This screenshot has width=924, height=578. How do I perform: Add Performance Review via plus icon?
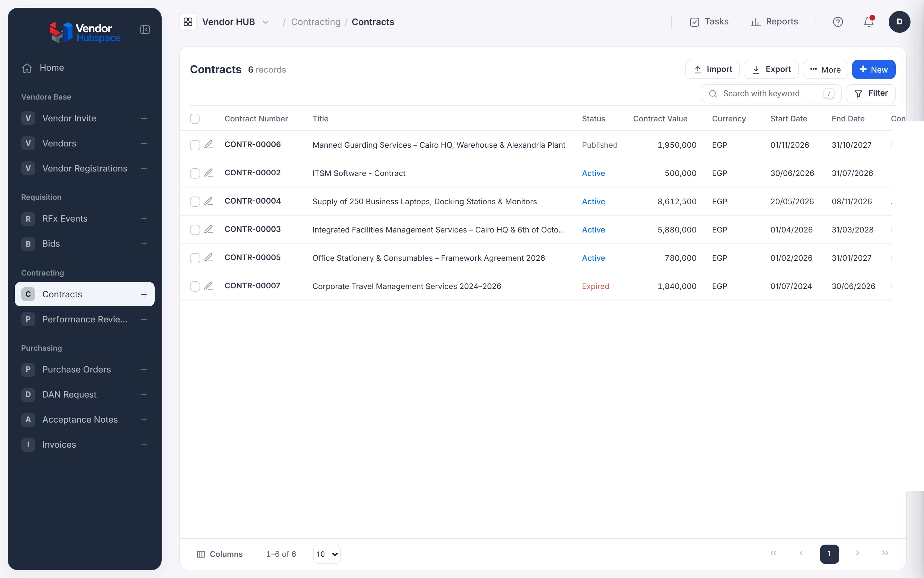(144, 319)
